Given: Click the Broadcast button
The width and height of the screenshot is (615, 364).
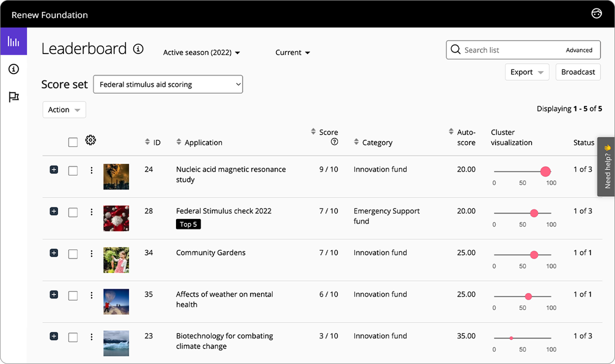Looking at the screenshot, I should [x=578, y=72].
